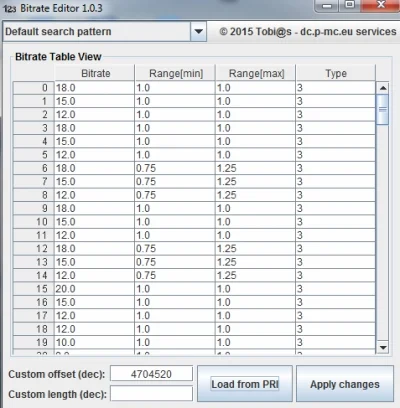Screen dimensions: 400x408
Task: Select the Bitrate cell 12.0 in row 14
Action: [x=95, y=275]
